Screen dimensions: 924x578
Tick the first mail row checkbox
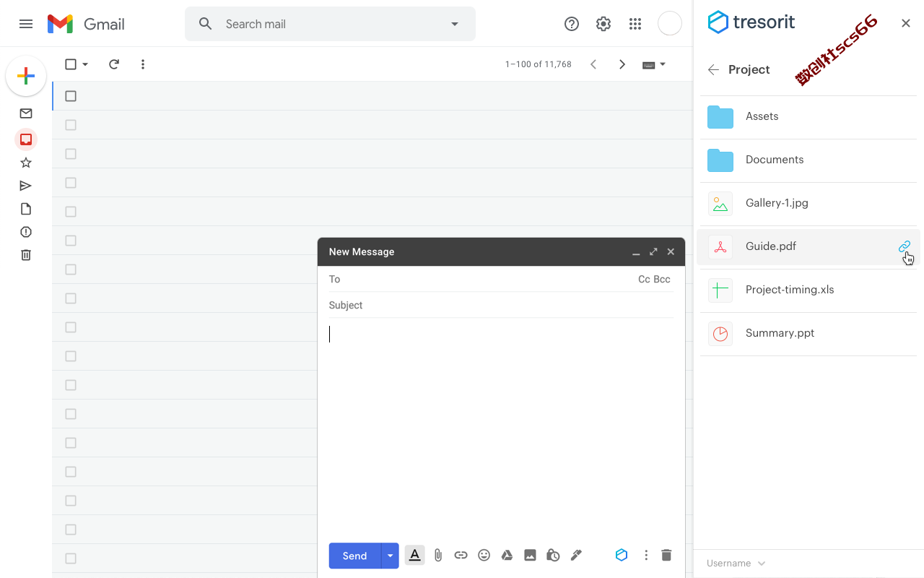[71, 96]
